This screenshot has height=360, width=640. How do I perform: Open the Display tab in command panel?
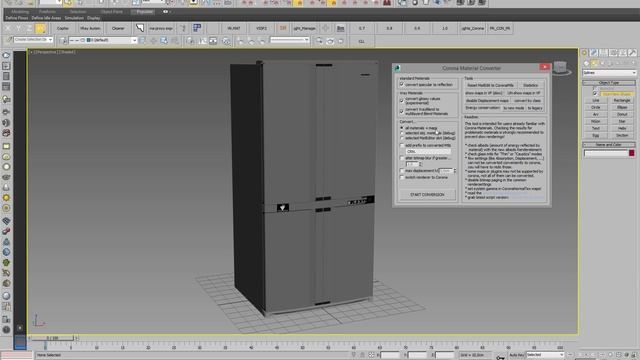pos(622,53)
